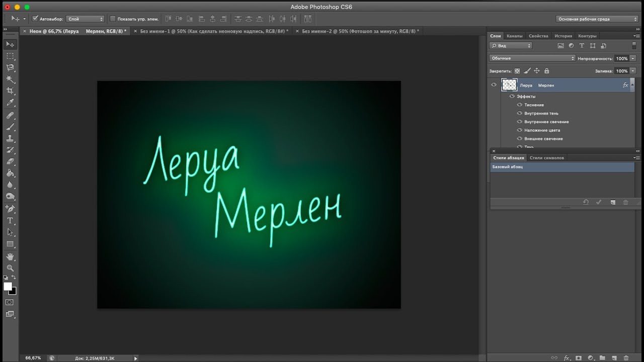The image size is (644, 362).
Task: Open the Layers panel flyout menu
Action: pos(637,36)
